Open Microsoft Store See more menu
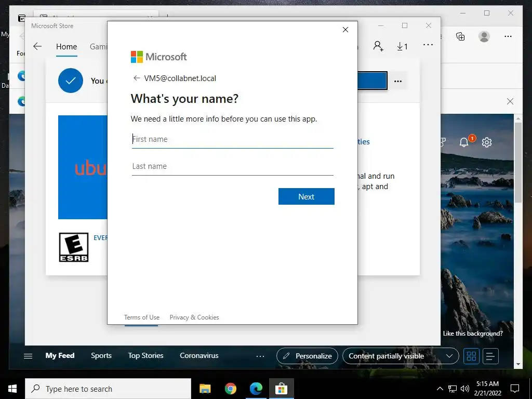This screenshot has width=532, height=399. [428, 45]
